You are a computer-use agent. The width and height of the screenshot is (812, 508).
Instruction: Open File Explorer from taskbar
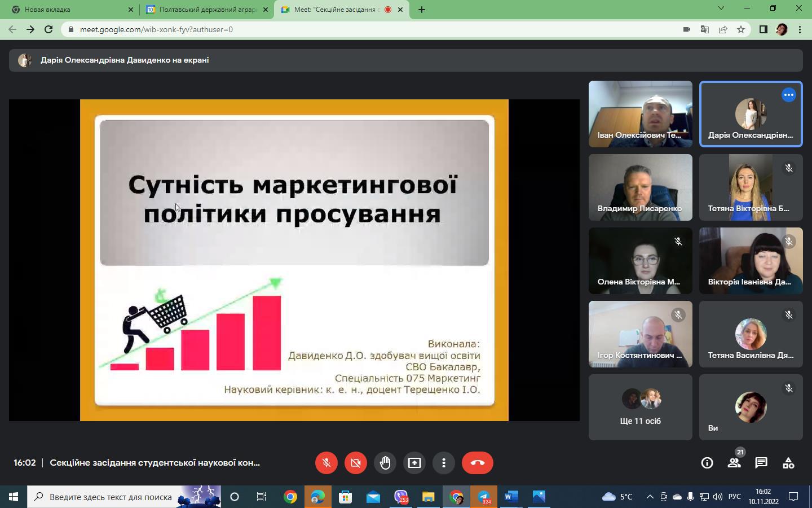click(x=428, y=497)
